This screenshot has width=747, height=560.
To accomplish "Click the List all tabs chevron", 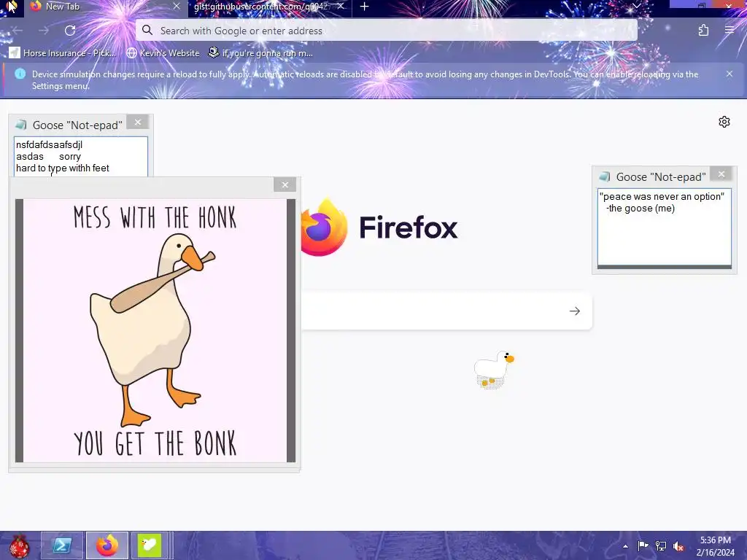I will point(636,6).
